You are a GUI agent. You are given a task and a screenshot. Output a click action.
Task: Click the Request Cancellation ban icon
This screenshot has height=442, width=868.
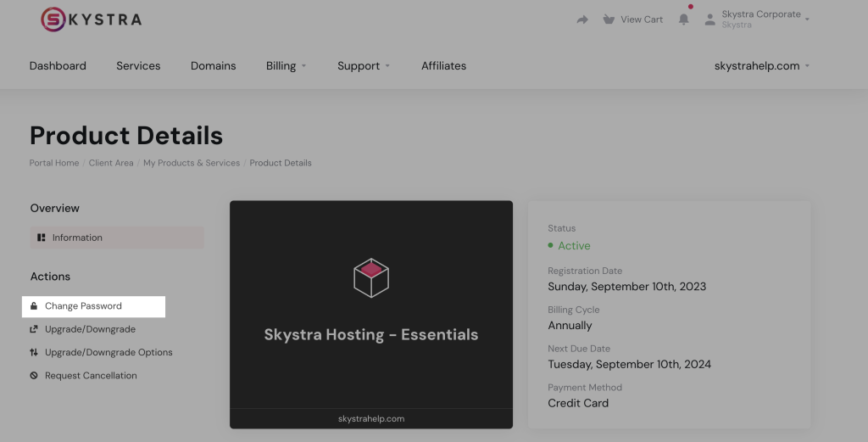(34, 376)
